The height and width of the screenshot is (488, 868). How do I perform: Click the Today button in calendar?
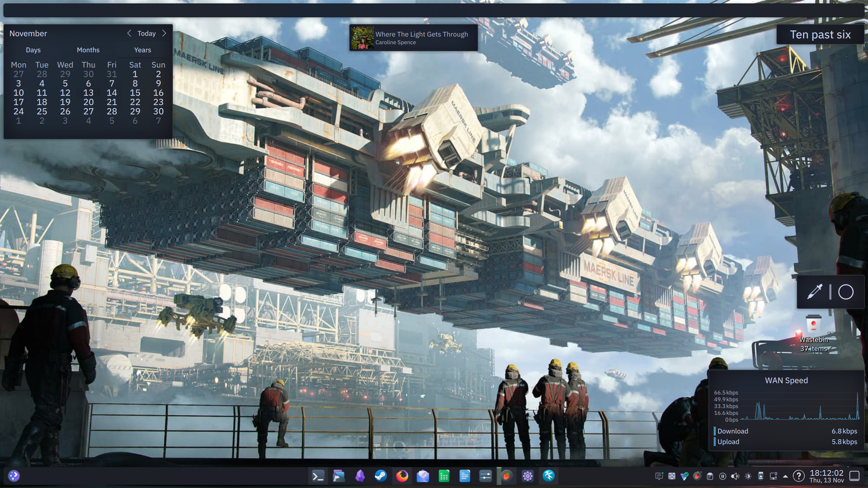pos(146,33)
